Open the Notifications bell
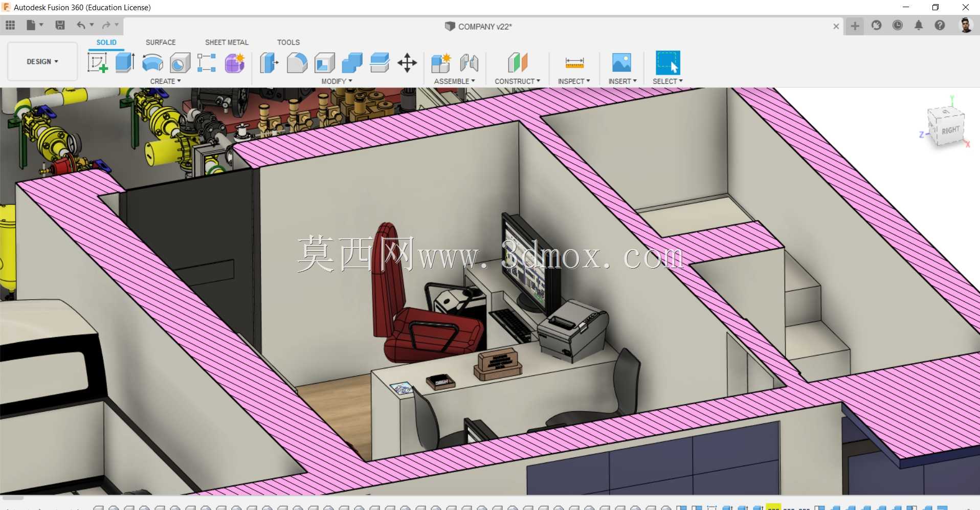 [919, 25]
